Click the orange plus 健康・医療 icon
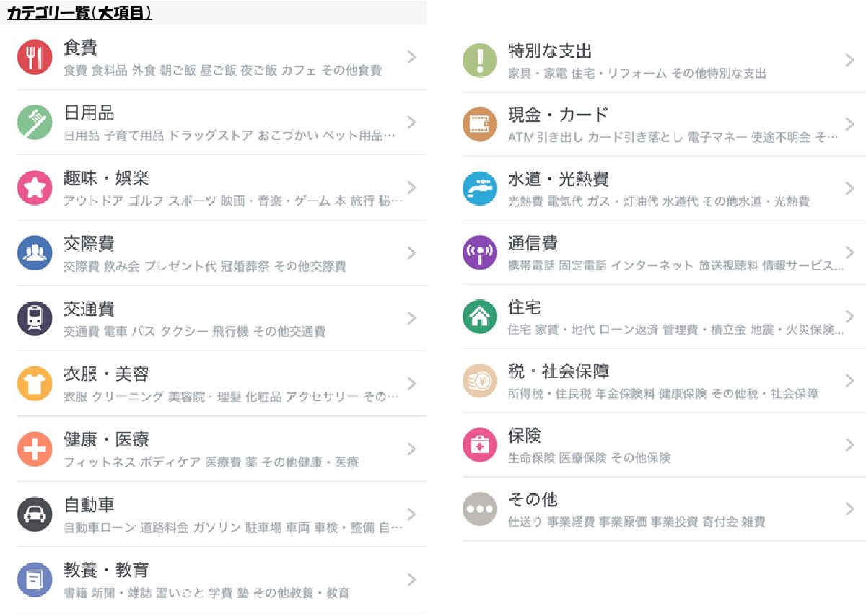This screenshot has width=866, height=616. (x=35, y=449)
